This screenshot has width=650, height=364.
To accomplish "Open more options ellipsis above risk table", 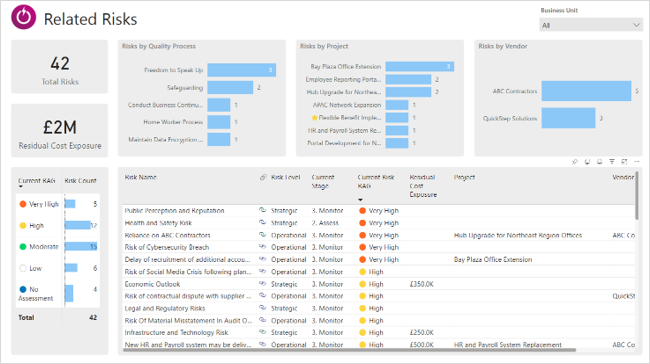I will (x=637, y=162).
